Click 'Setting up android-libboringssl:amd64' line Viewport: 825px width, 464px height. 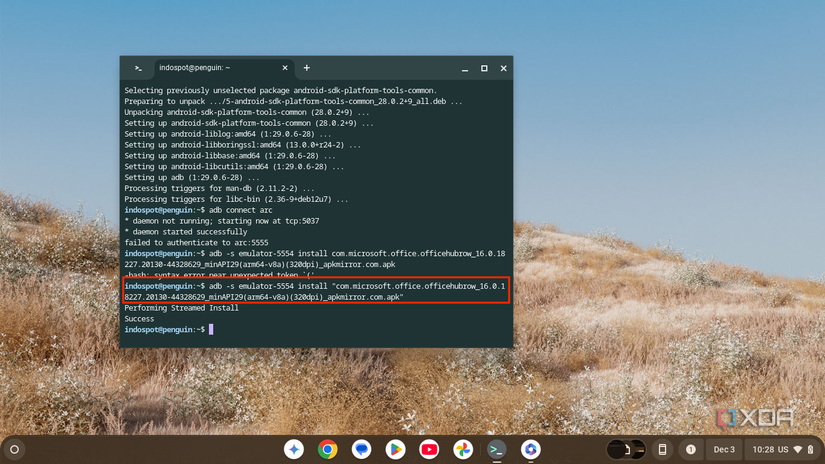pos(243,145)
